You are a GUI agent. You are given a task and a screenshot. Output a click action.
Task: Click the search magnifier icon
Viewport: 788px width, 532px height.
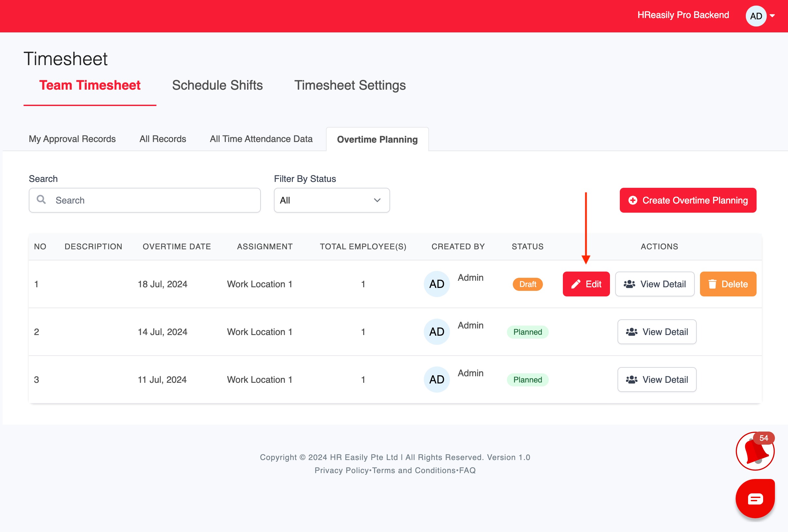[41, 200]
